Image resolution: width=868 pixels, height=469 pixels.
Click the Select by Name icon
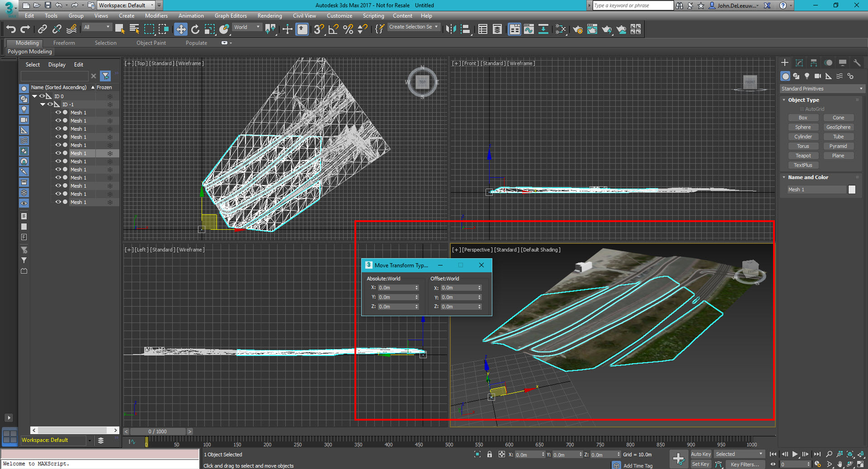point(134,29)
